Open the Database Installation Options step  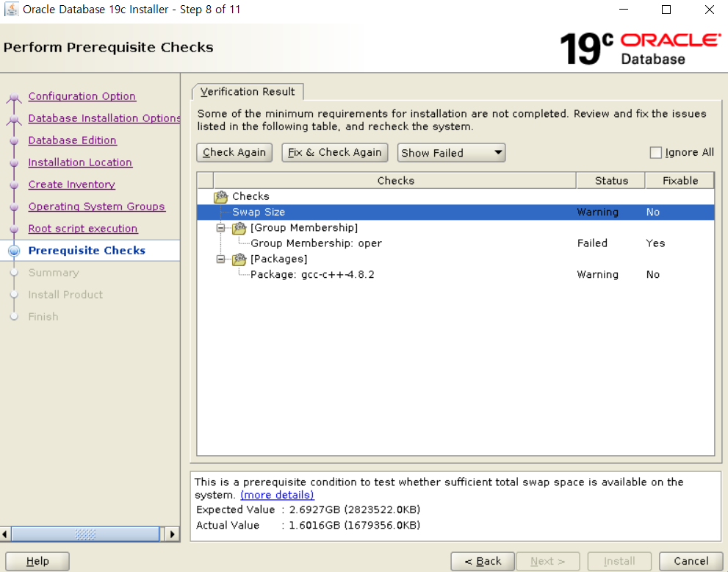[104, 118]
